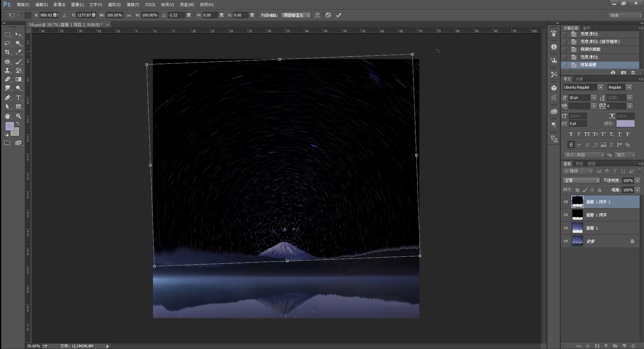This screenshot has height=349, width=644.
Task: Expand the Ubuntu Regular font family dropdown
Action: [600, 87]
